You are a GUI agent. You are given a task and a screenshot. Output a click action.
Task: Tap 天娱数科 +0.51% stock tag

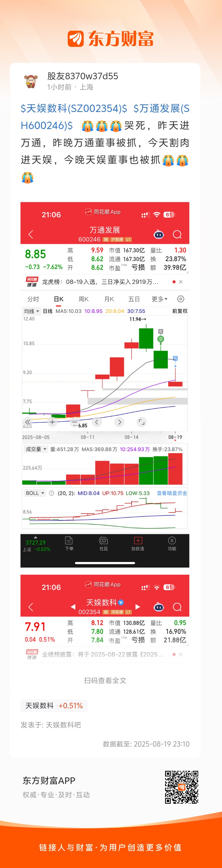(x=54, y=706)
